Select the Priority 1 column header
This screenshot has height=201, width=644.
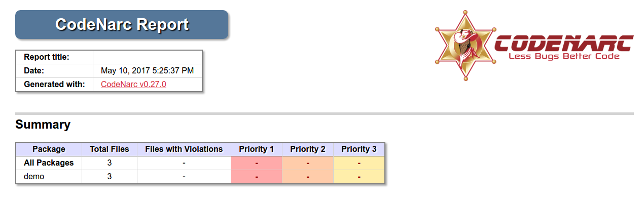[257, 149]
